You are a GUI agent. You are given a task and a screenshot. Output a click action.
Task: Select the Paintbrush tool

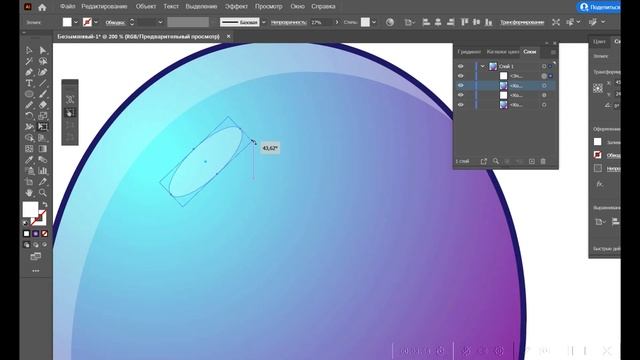[x=43, y=94]
